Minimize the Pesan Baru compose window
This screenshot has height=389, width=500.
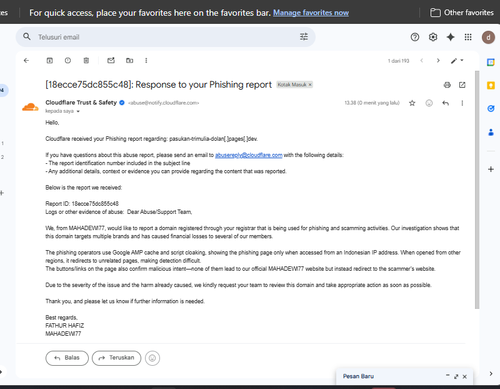pos(447,376)
